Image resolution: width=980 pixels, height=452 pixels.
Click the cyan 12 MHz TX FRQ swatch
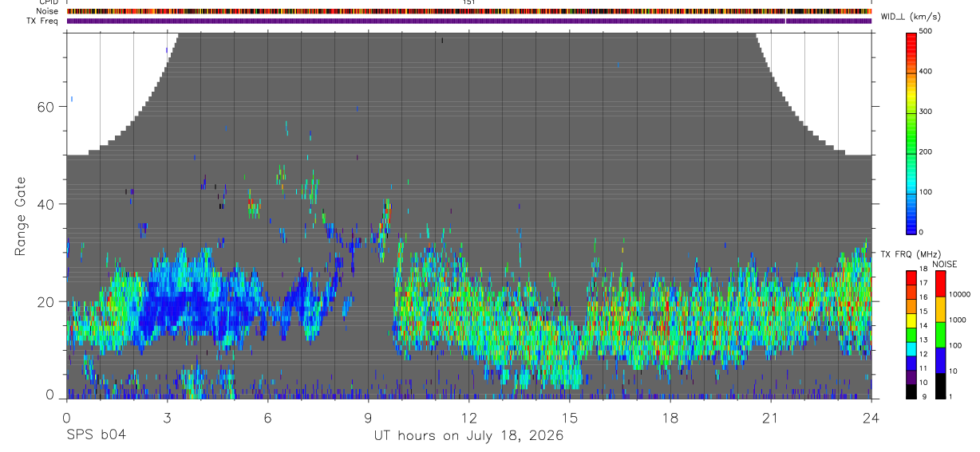pyautogui.click(x=912, y=350)
